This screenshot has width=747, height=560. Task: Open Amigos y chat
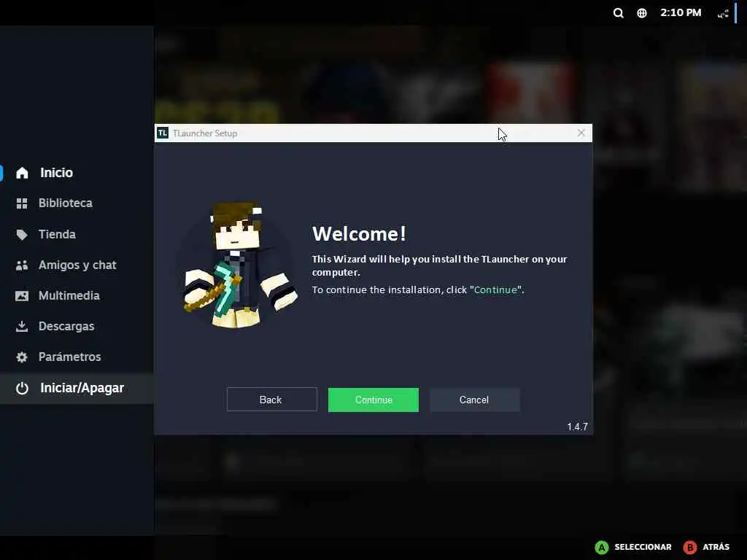[77, 265]
